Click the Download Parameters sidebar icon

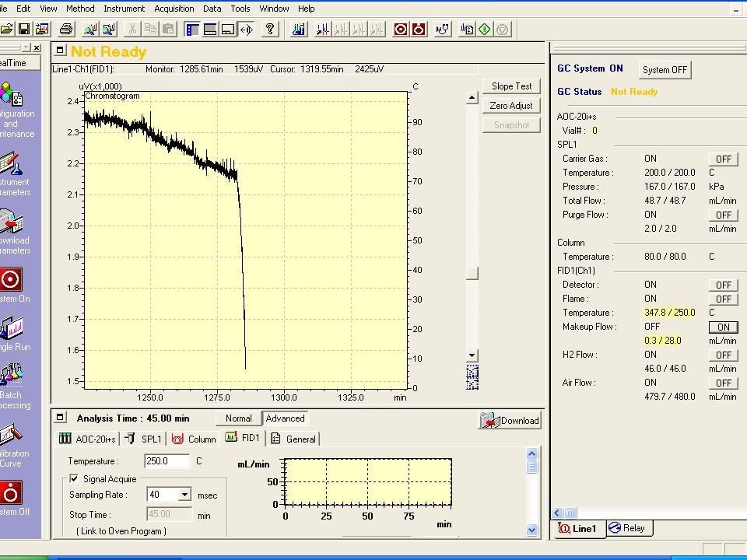coord(11,222)
